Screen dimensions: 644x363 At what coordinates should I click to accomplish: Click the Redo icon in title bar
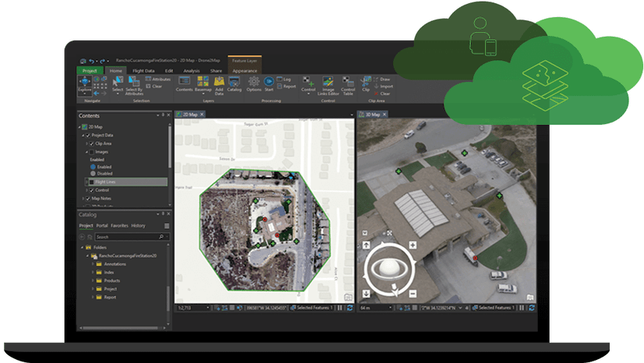(x=102, y=61)
